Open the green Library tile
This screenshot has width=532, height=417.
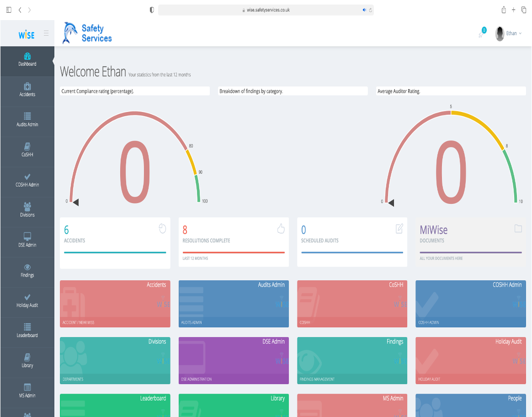coord(234,405)
